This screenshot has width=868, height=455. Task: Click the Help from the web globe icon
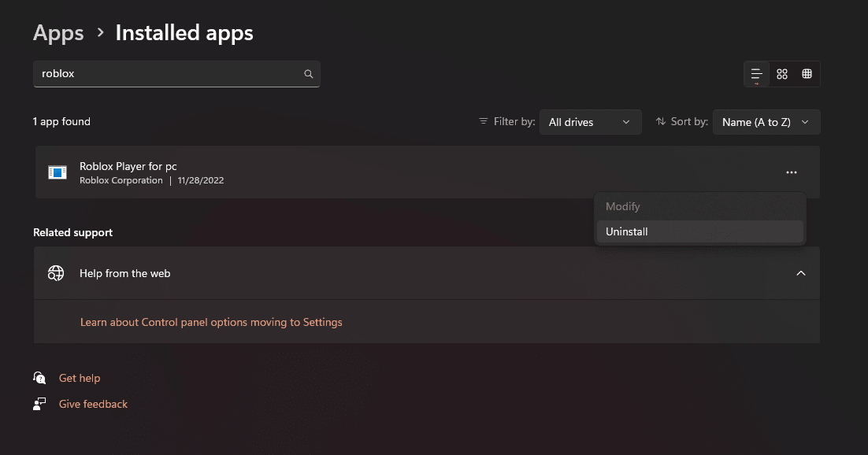pos(56,273)
